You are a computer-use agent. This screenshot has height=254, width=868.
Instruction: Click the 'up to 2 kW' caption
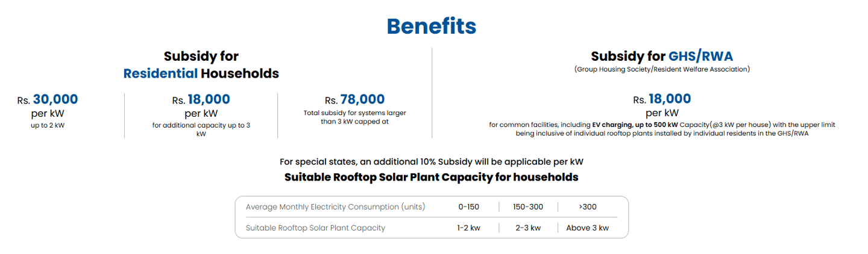pos(48,125)
